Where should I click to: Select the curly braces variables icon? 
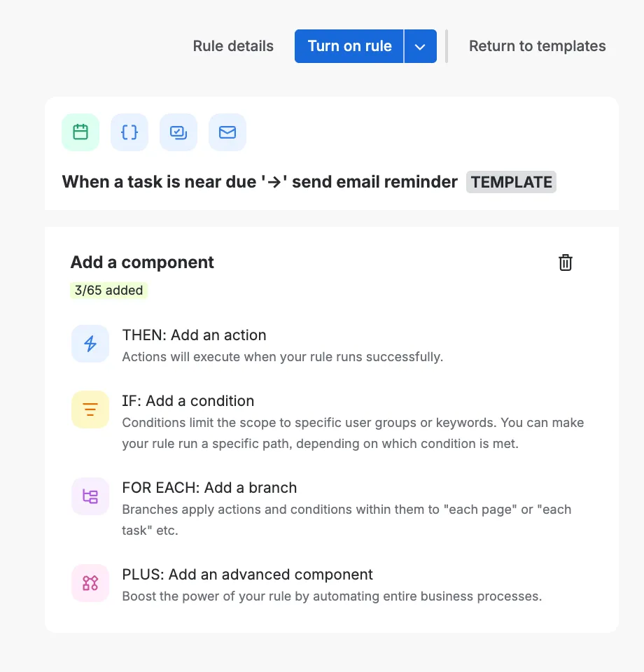pyautogui.click(x=129, y=132)
